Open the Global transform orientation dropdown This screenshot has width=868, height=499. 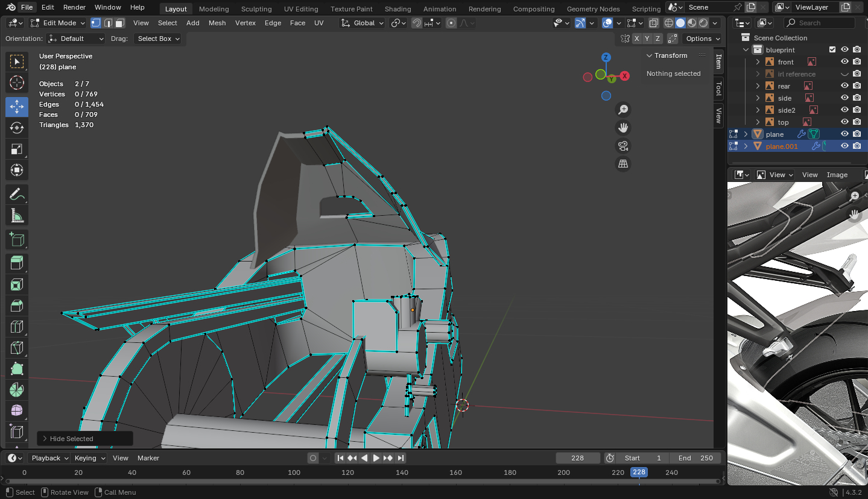(363, 23)
